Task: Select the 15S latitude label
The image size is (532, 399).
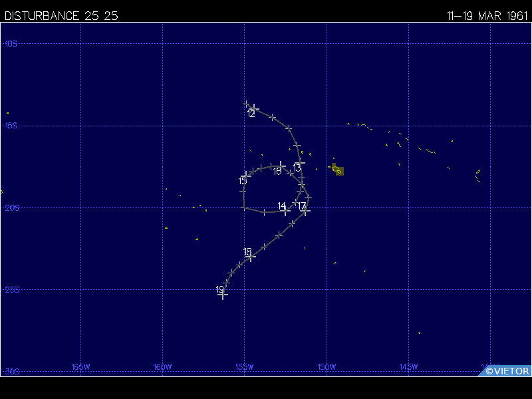Action: (x=11, y=126)
